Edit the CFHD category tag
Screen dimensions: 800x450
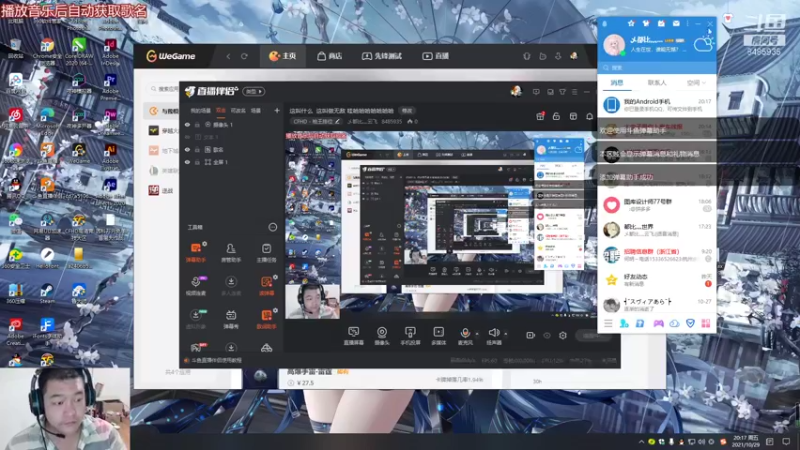pyautogui.click(x=316, y=121)
